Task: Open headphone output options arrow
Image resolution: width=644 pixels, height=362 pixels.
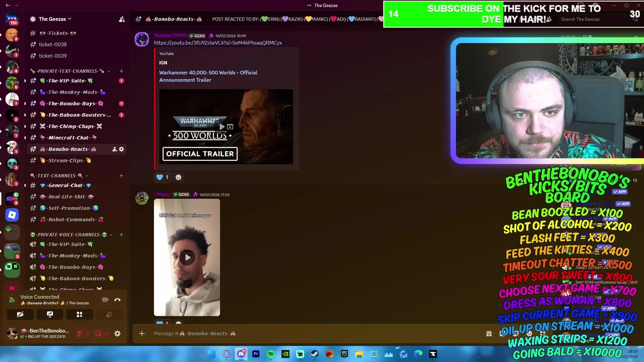Action: point(106,333)
